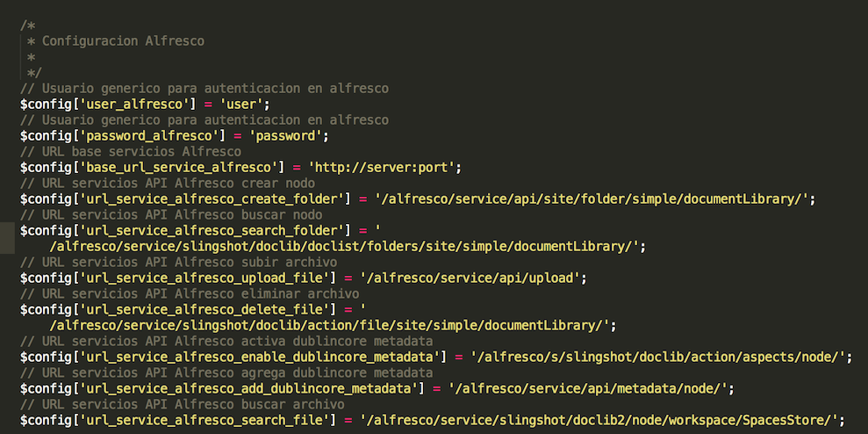868x434 pixels.
Task: Click the 'Configuracion Alfresco' comment line
Action: tap(116, 41)
